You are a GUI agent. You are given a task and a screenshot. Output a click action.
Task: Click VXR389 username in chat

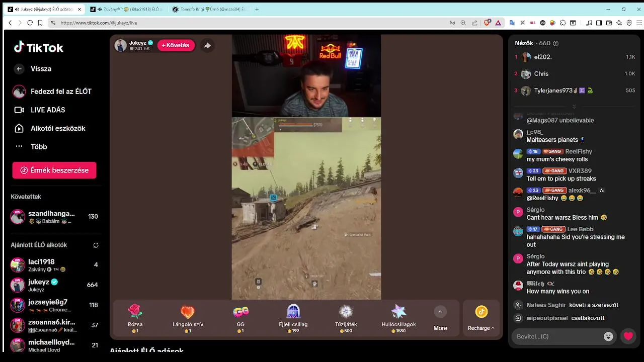pos(580,171)
